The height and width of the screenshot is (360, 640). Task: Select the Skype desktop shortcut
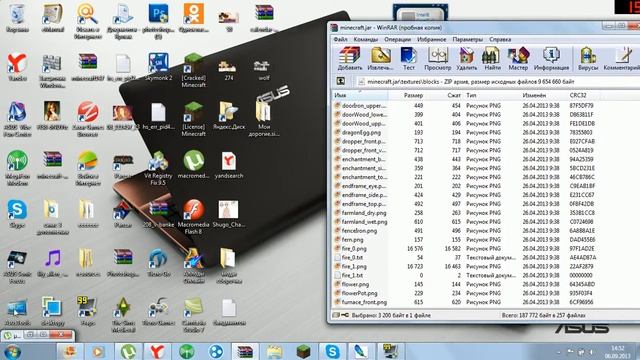17,213
